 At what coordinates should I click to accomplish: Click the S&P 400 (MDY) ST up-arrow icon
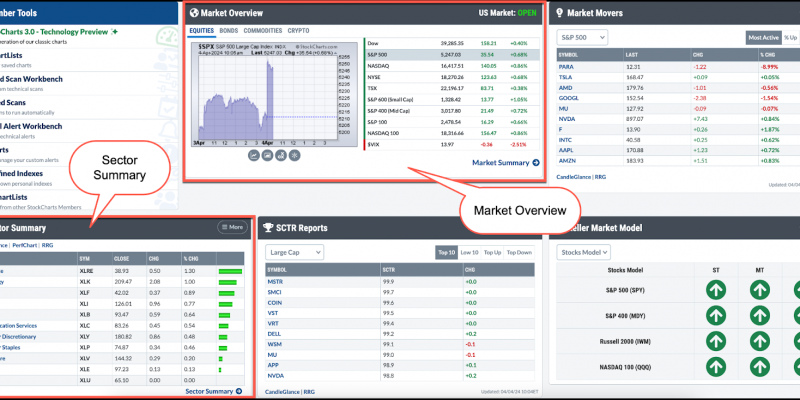[716, 316]
